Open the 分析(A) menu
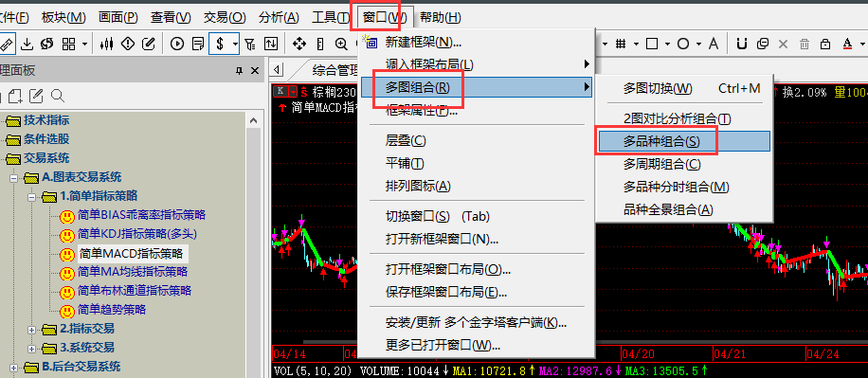 (279, 17)
